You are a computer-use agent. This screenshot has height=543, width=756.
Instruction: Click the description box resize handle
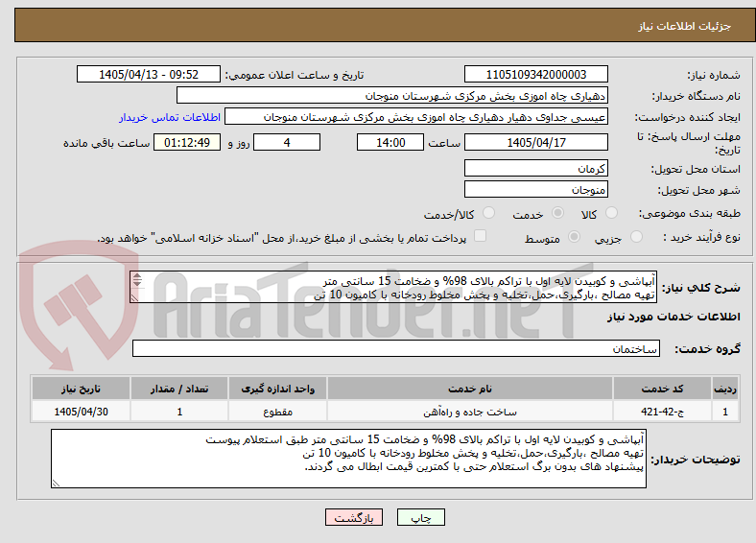click(134, 298)
